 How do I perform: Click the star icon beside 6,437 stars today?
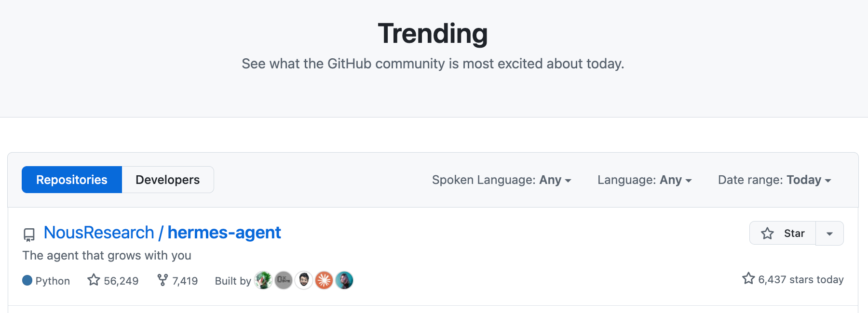(748, 278)
